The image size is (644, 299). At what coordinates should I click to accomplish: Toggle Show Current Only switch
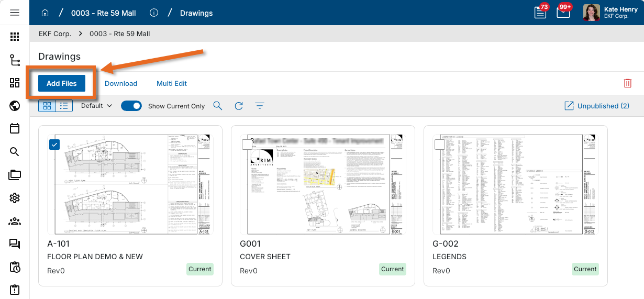[131, 106]
